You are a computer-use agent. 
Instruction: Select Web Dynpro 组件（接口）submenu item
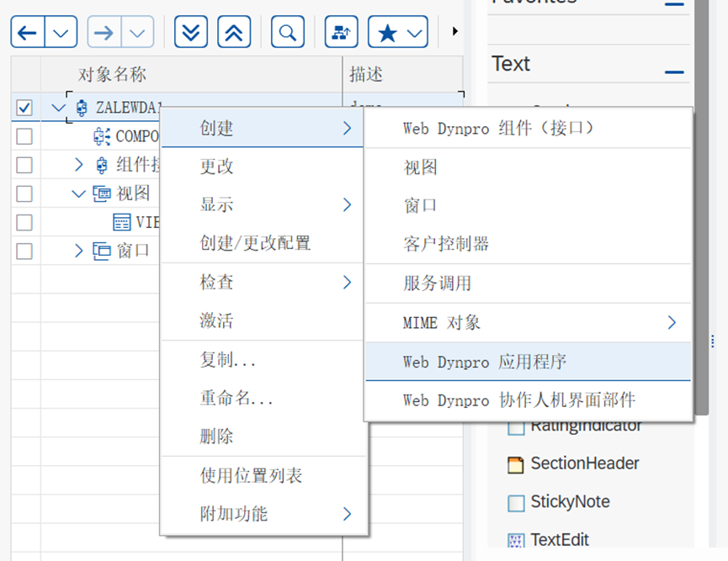528,128
